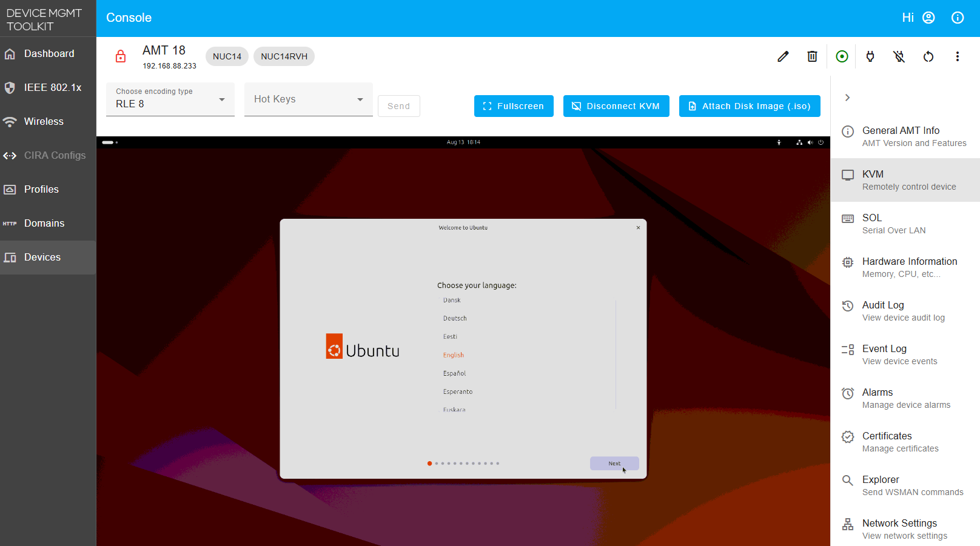Image resolution: width=980 pixels, height=546 pixels.
Task: Click Next in the Ubuntu welcome dialog
Action: click(614, 463)
